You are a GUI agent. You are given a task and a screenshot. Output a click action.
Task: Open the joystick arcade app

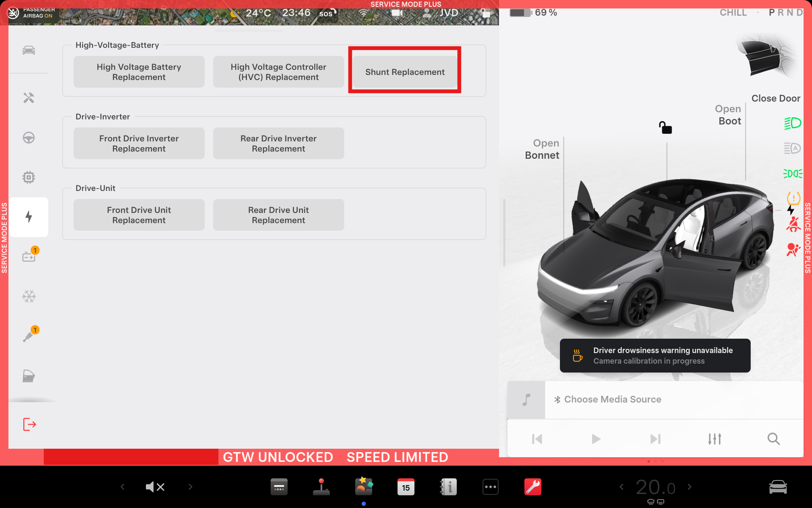tap(321, 487)
